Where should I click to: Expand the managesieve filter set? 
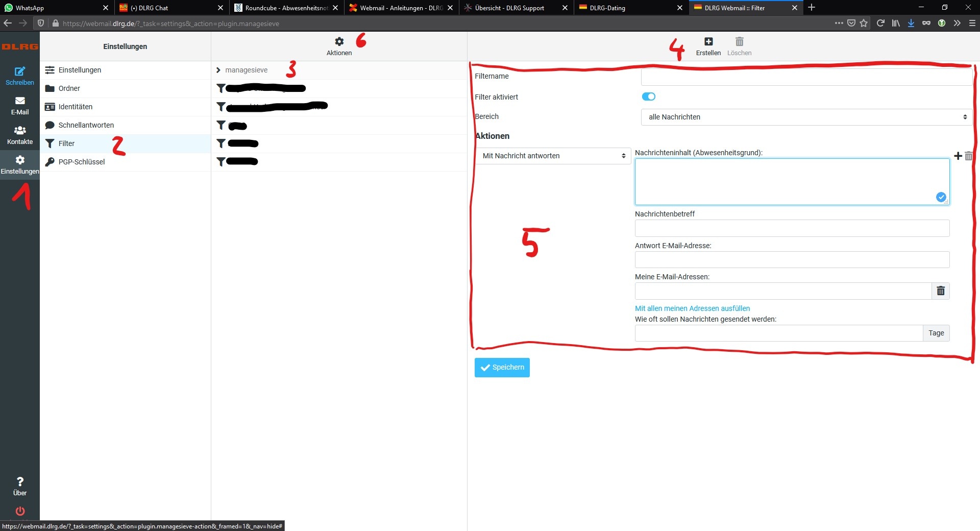click(218, 70)
